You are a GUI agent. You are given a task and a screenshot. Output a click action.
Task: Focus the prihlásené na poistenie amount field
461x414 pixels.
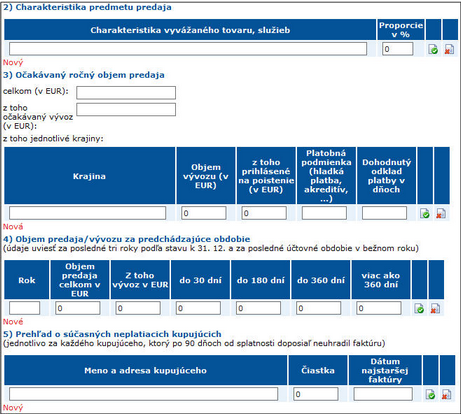pos(264,213)
